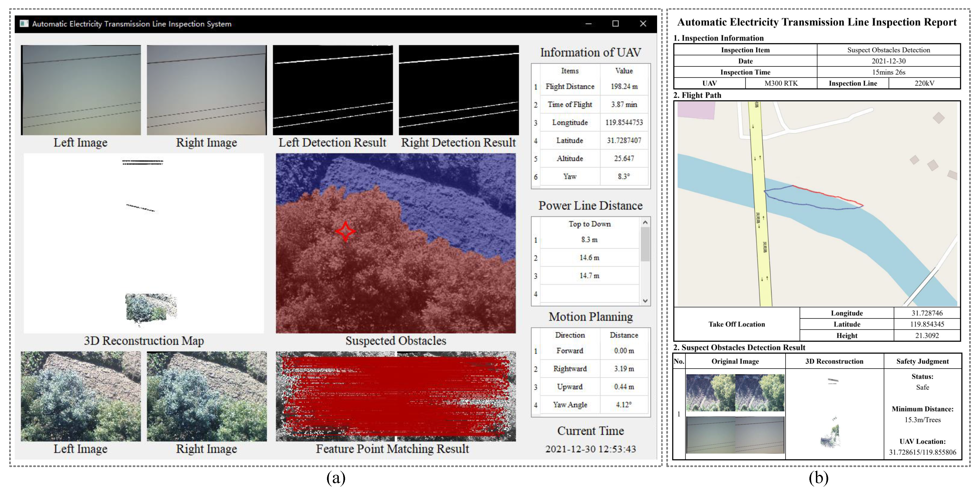Open the top sky Right Image

click(207, 90)
